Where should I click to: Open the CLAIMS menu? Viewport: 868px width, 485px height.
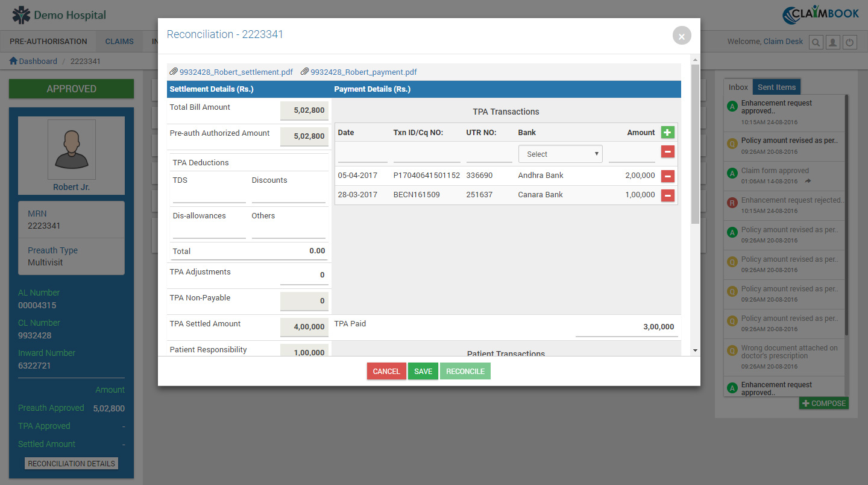click(x=119, y=41)
